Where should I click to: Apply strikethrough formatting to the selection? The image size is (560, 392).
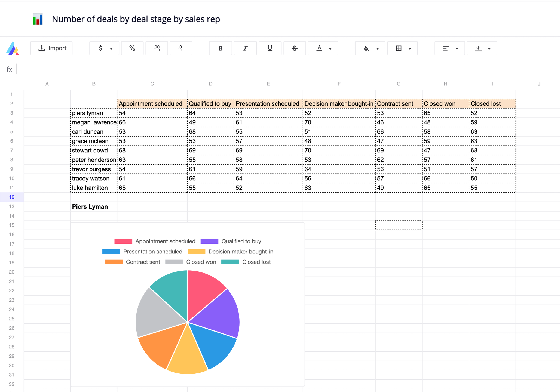[295, 48]
